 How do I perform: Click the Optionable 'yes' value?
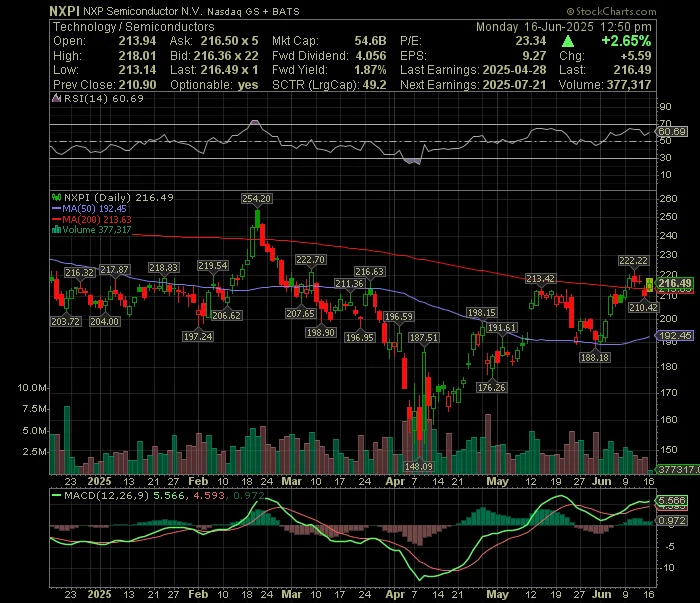pyautogui.click(x=248, y=85)
